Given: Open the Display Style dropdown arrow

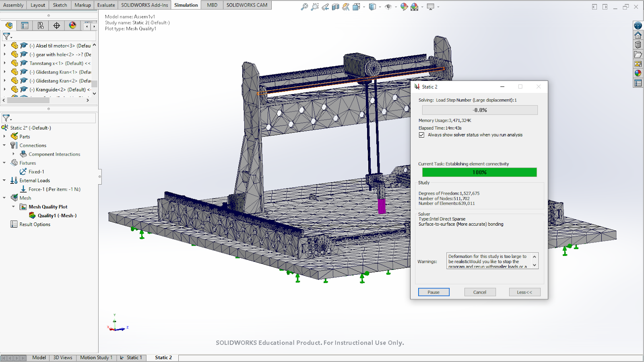Looking at the screenshot, I should pos(380,7).
